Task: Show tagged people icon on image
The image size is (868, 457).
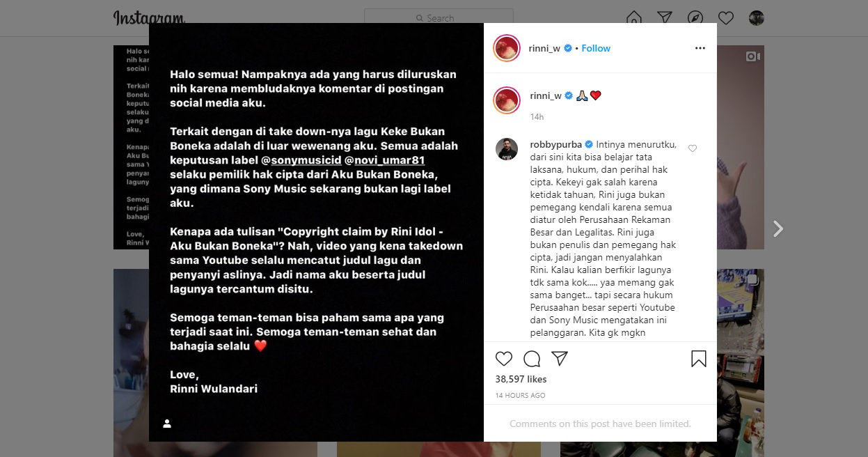Action: tap(167, 424)
